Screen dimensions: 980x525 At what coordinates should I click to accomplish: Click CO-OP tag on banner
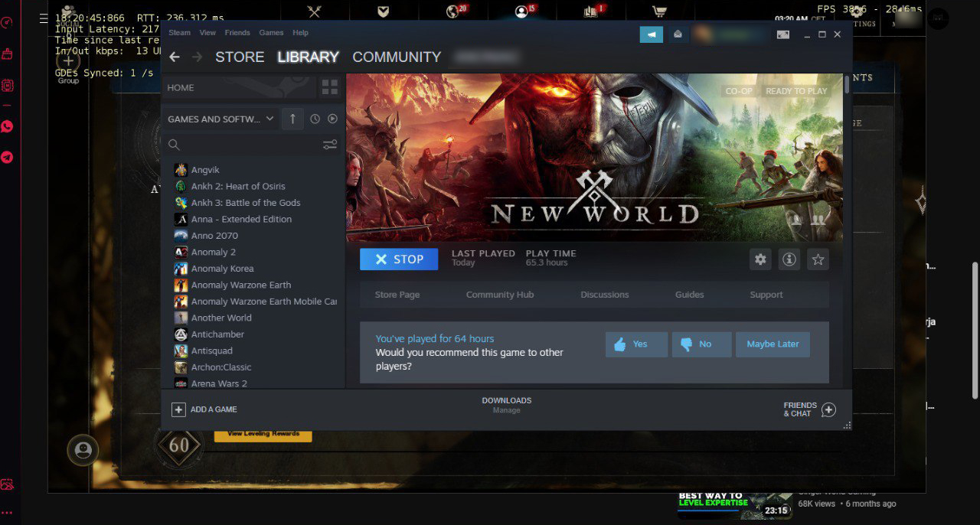pos(739,91)
